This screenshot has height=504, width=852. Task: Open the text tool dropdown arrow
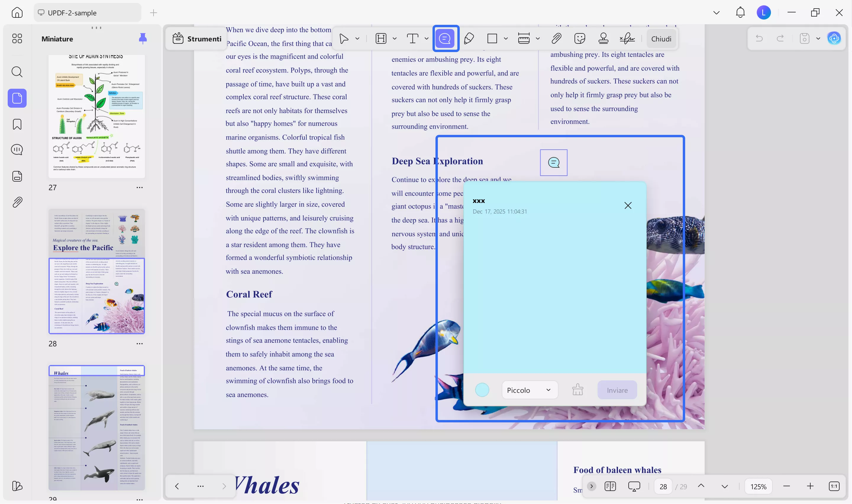427,38
